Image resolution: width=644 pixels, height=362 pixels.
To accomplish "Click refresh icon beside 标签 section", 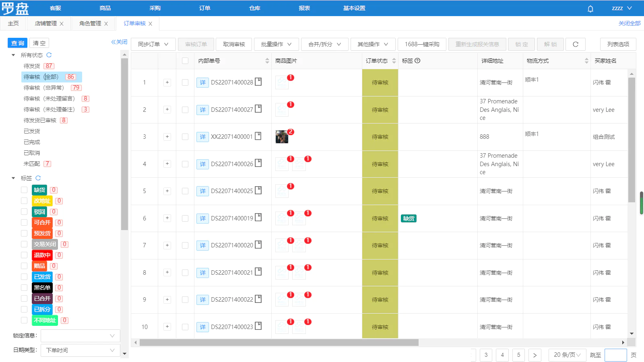I will point(38,178).
